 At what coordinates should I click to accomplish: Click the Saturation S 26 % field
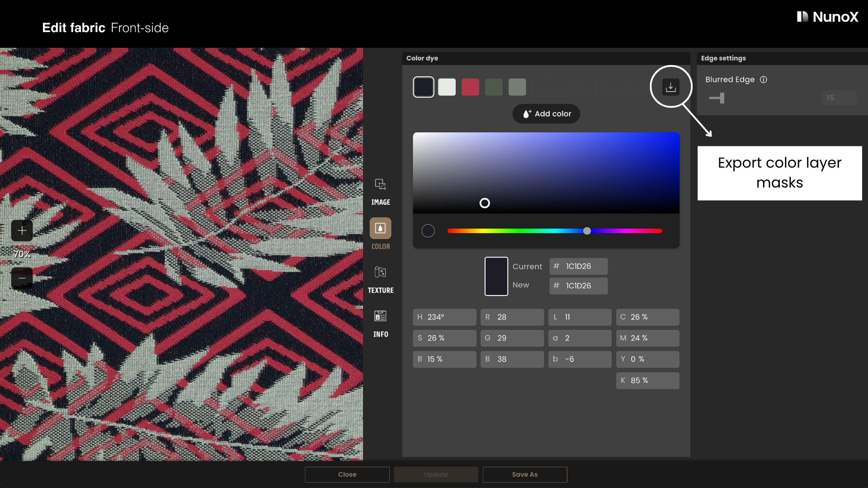tap(444, 338)
